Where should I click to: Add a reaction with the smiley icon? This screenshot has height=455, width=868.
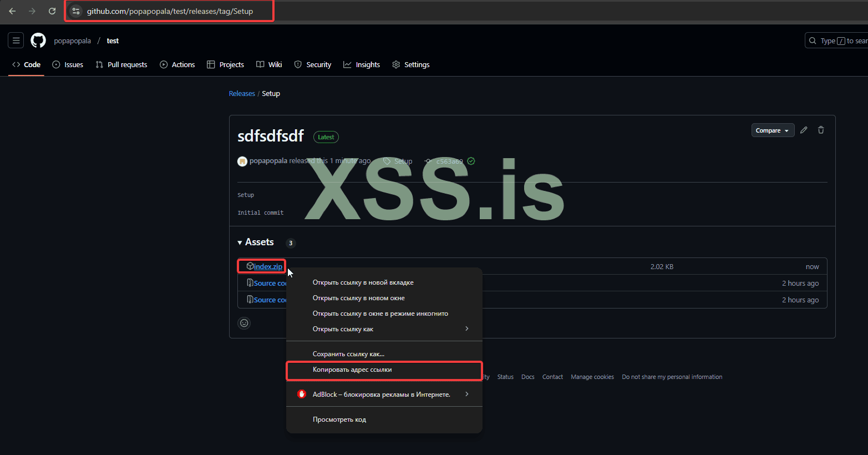244,323
